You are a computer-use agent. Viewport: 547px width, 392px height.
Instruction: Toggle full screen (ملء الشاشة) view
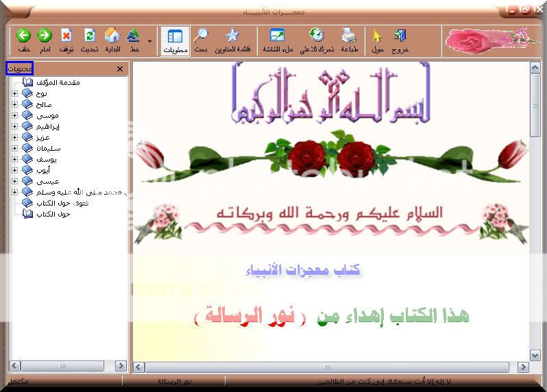pyautogui.click(x=277, y=36)
